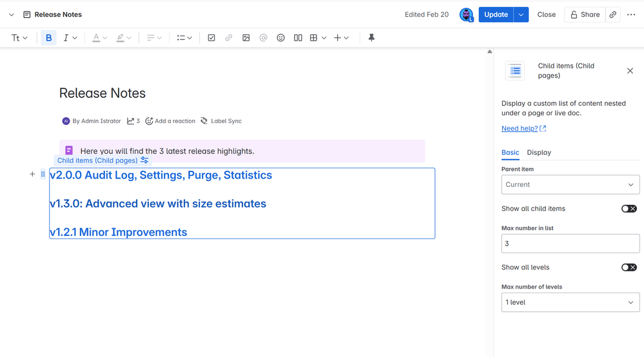
Task: Open v2.0.0 Audit Log release link
Action: point(161,175)
